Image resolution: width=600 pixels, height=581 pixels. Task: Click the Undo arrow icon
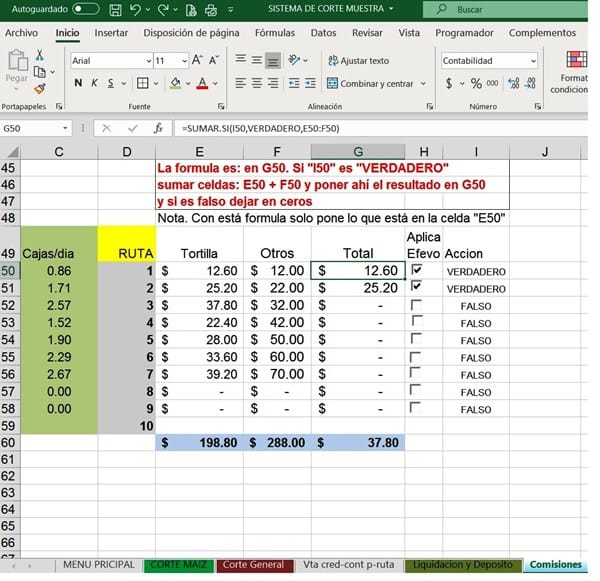tap(137, 9)
